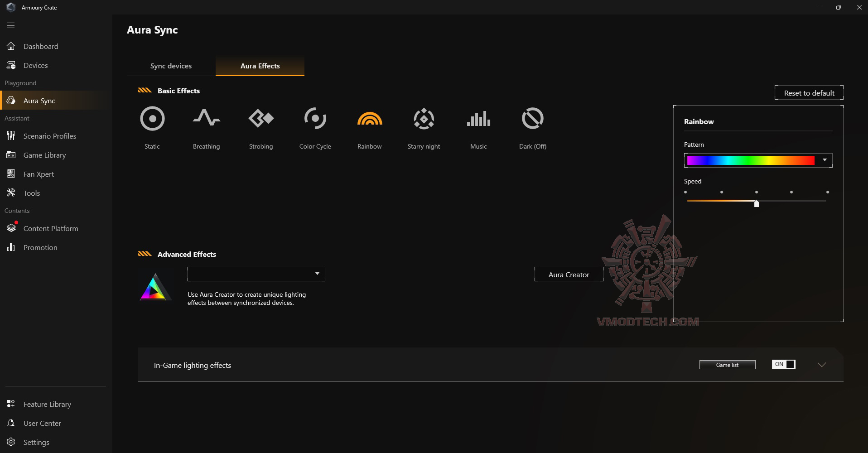Click the Speed label

pos(693,181)
